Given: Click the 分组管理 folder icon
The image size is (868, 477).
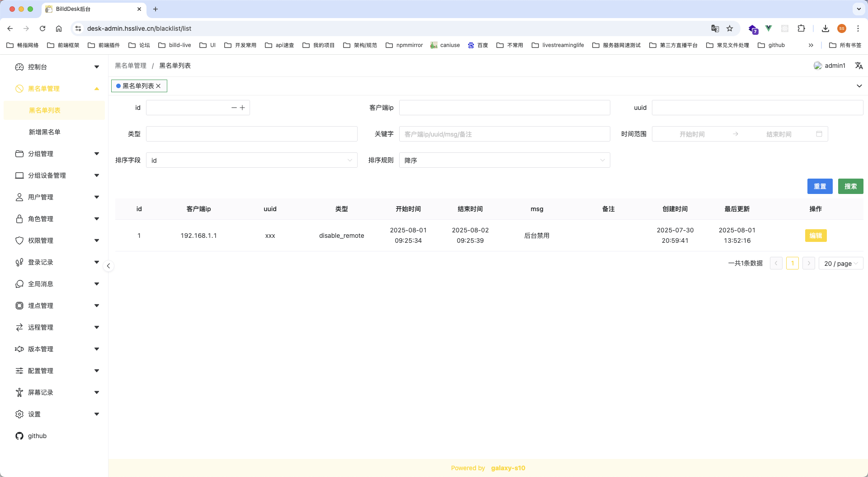Looking at the screenshot, I should coord(19,154).
